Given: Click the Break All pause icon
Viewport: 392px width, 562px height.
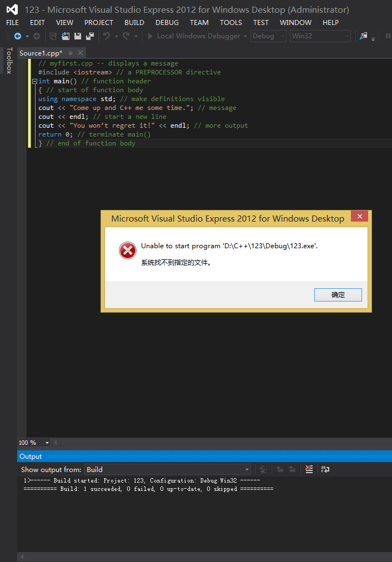Looking at the screenshot, I should [388, 36].
